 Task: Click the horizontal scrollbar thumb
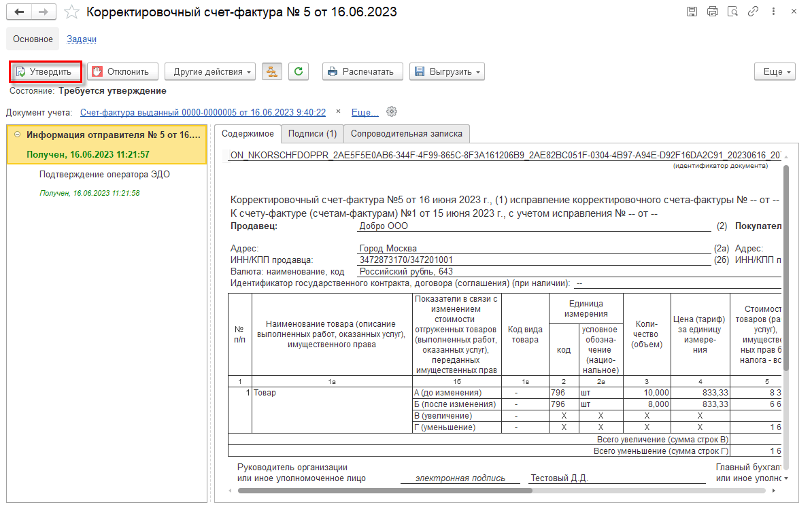[x=385, y=491]
